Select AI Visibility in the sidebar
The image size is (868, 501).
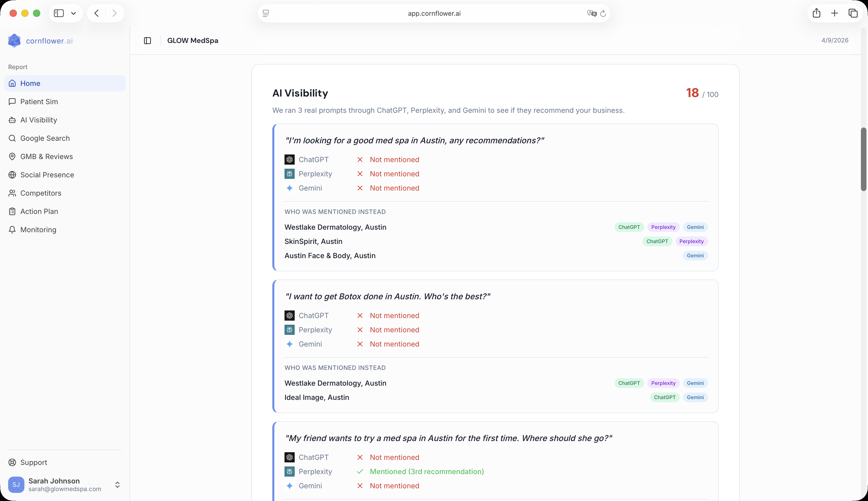tap(38, 120)
